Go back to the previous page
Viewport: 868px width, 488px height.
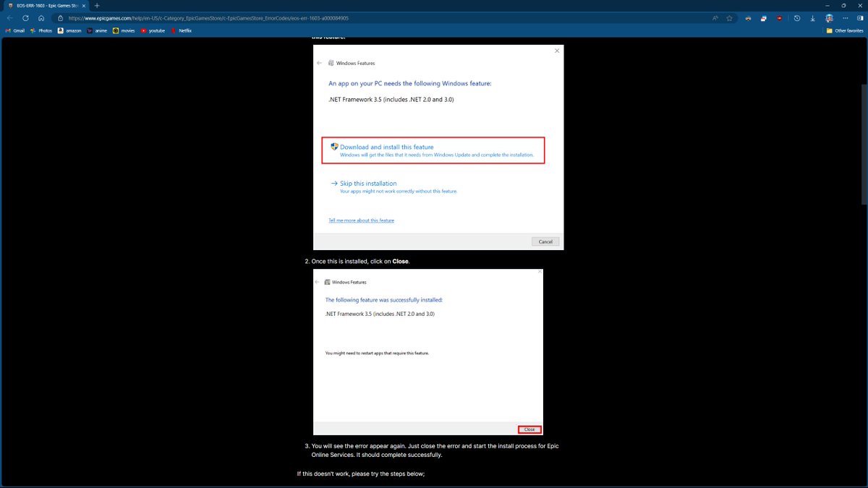click(10, 18)
